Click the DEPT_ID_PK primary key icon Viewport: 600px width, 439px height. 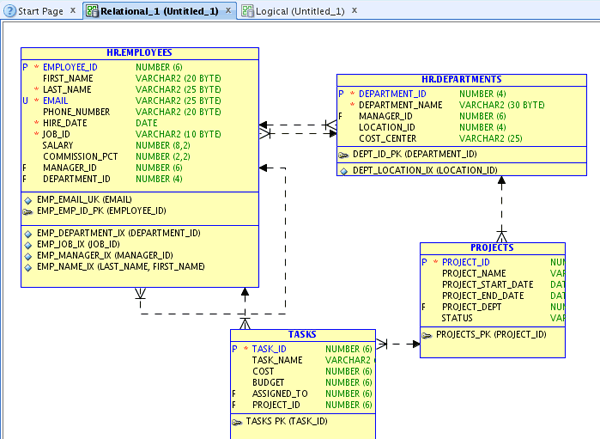(x=344, y=155)
